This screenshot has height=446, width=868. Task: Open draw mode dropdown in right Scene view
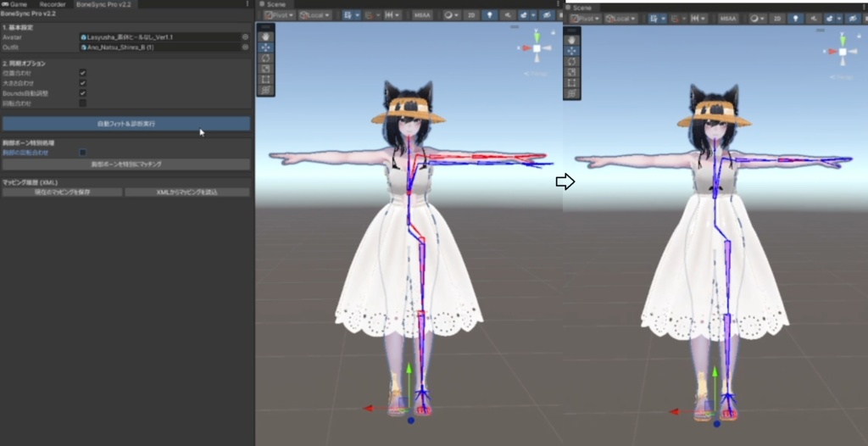(757, 19)
